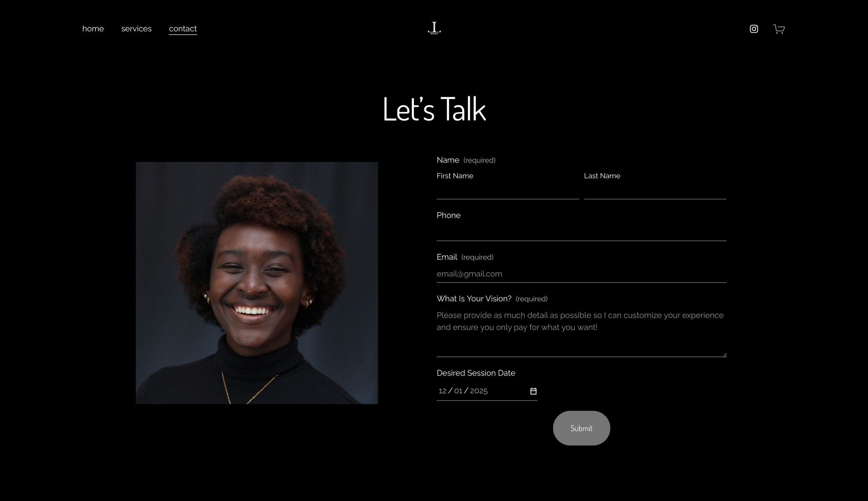Select the day in session date

tap(458, 391)
